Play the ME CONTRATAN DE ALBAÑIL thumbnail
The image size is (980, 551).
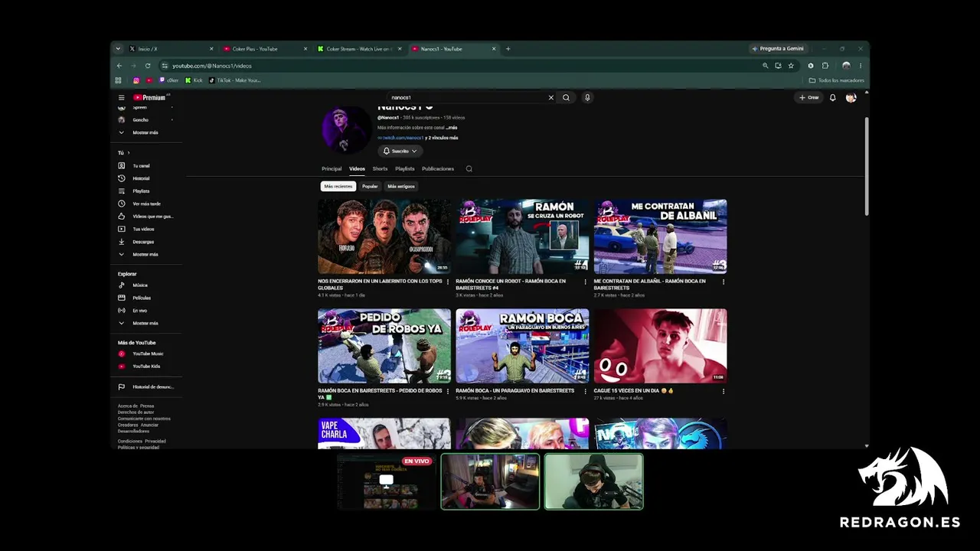[x=660, y=236]
